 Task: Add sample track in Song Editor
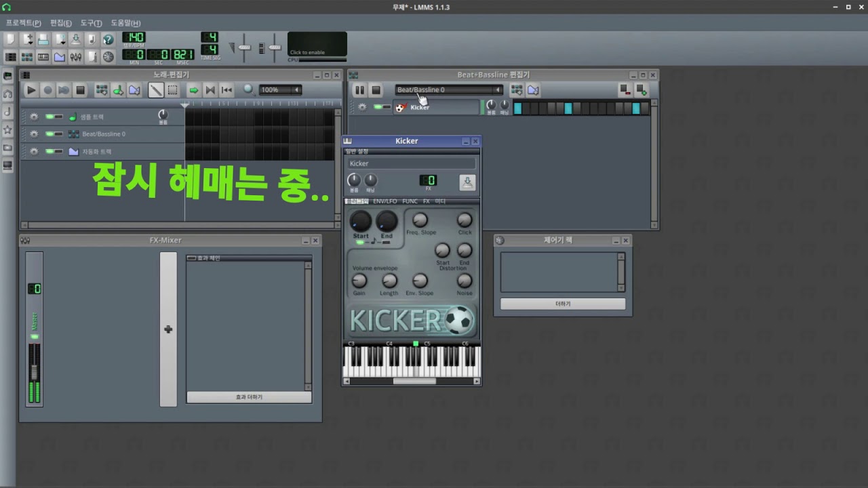click(x=118, y=89)
